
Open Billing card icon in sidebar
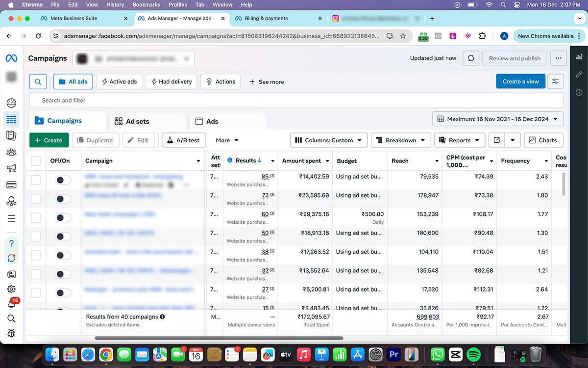pyautogui.click(x=11, y=185)
